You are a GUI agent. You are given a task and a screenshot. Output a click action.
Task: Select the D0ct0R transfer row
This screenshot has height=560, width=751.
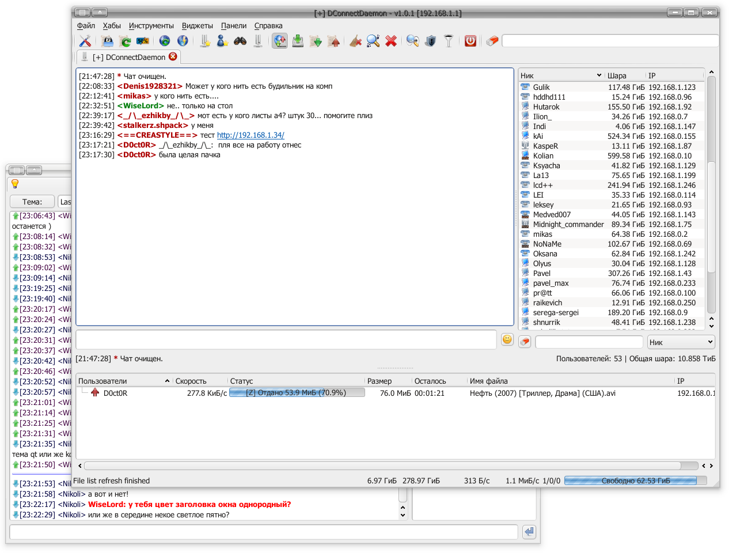click(396, 393)
